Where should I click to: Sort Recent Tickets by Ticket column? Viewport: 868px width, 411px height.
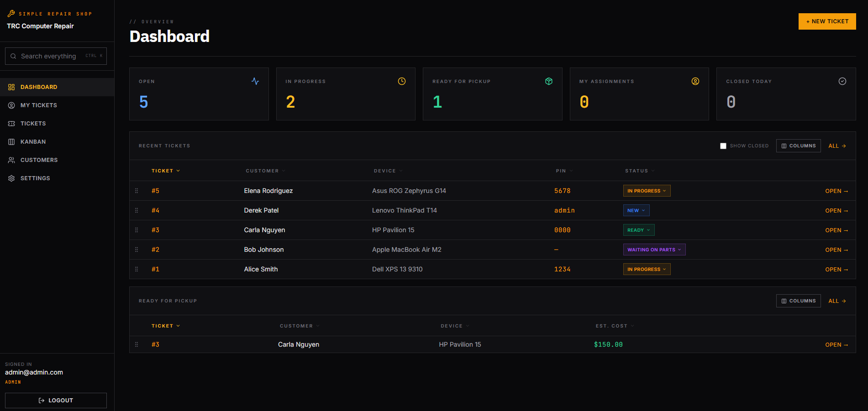[x=166, y=171]
